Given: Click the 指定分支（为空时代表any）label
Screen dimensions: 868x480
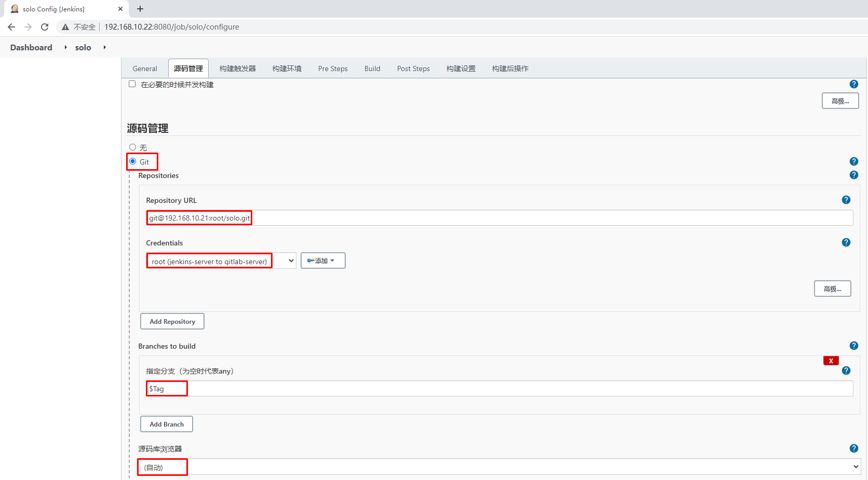Looking at the screenshot, I should [190, 371].
